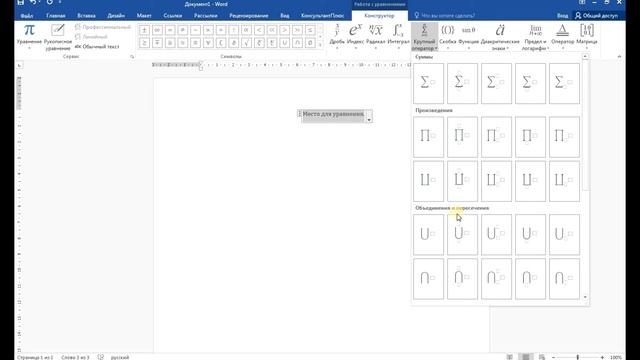Click the Вход sign-in button
The image size is (640, 360).
tap(562, 16)
